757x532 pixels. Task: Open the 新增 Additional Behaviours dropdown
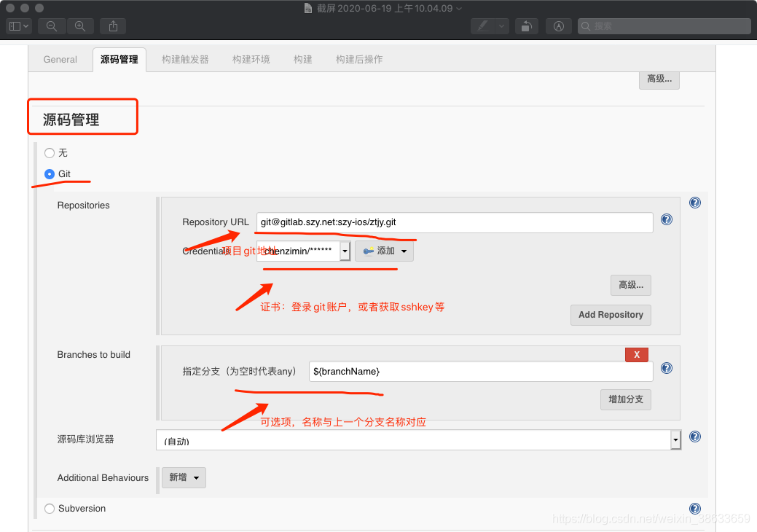point(184,477)
